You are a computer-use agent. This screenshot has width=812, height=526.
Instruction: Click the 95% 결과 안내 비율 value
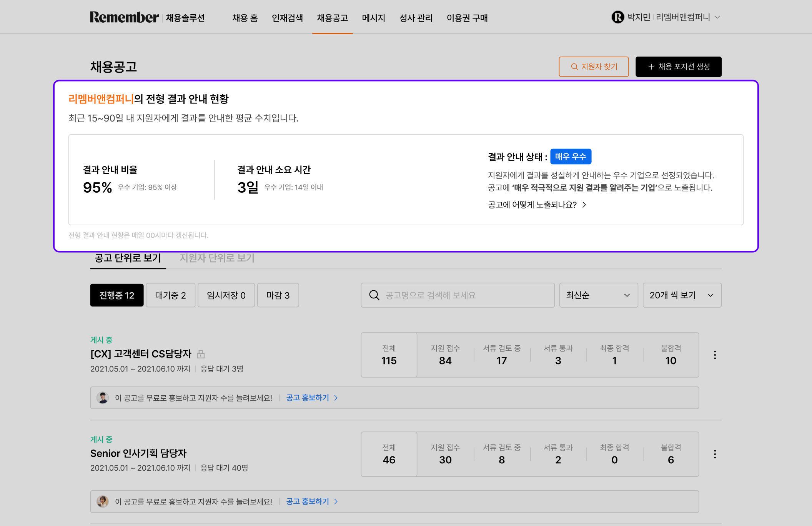pyautogui.click(x=97, y=188)
